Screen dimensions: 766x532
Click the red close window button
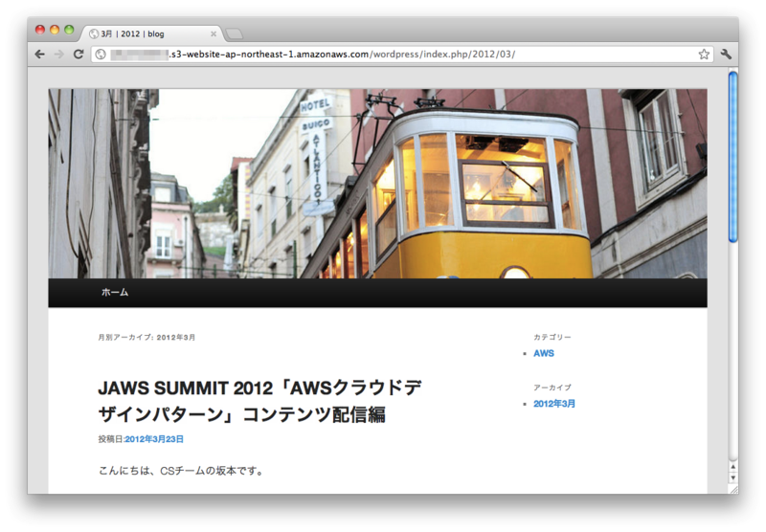tap(40, 30)
